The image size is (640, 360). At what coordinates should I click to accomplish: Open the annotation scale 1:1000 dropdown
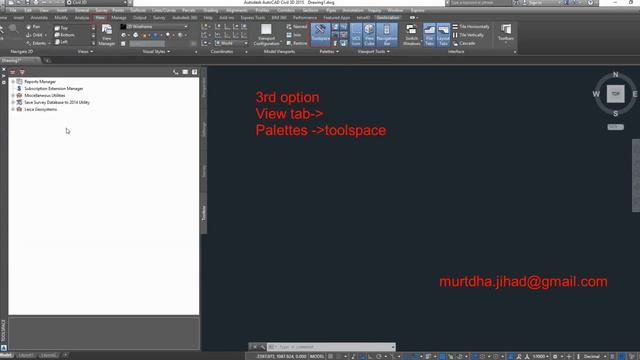click(x=540, y=356)
